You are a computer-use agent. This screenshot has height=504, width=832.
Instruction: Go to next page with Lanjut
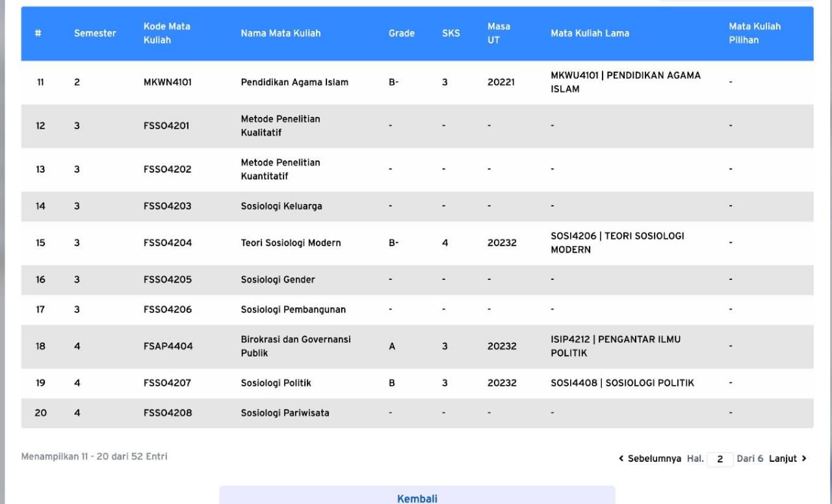pos(783,459)
